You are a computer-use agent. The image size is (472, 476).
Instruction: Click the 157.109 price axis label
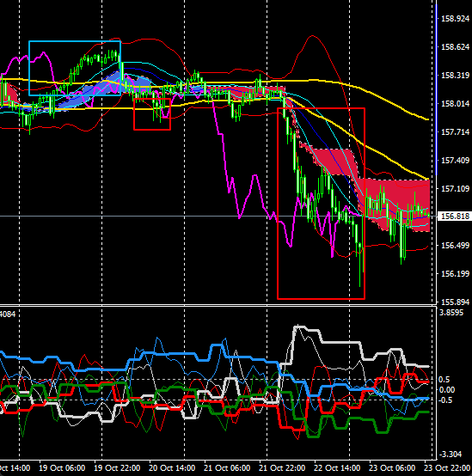click(455, 189)
